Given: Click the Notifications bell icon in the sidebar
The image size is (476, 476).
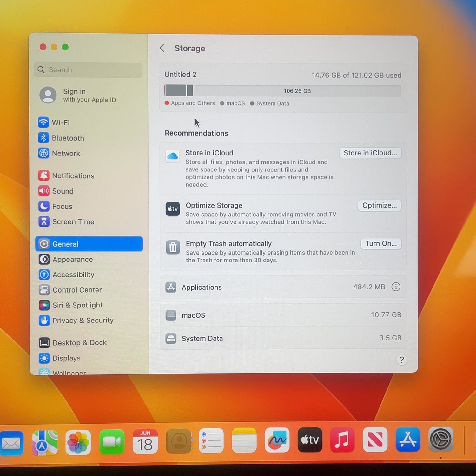Looking at the screenshot, I should pos(44,175).
